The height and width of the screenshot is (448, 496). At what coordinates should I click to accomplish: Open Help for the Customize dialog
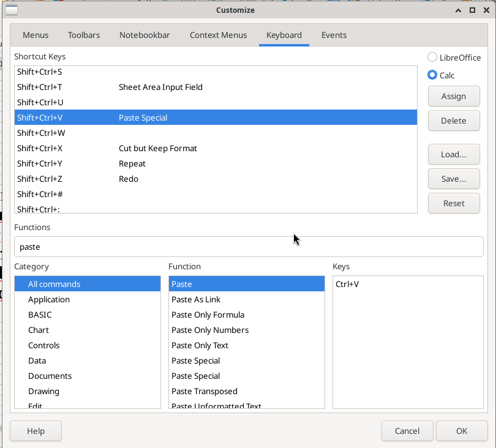(x=36, y=431)
